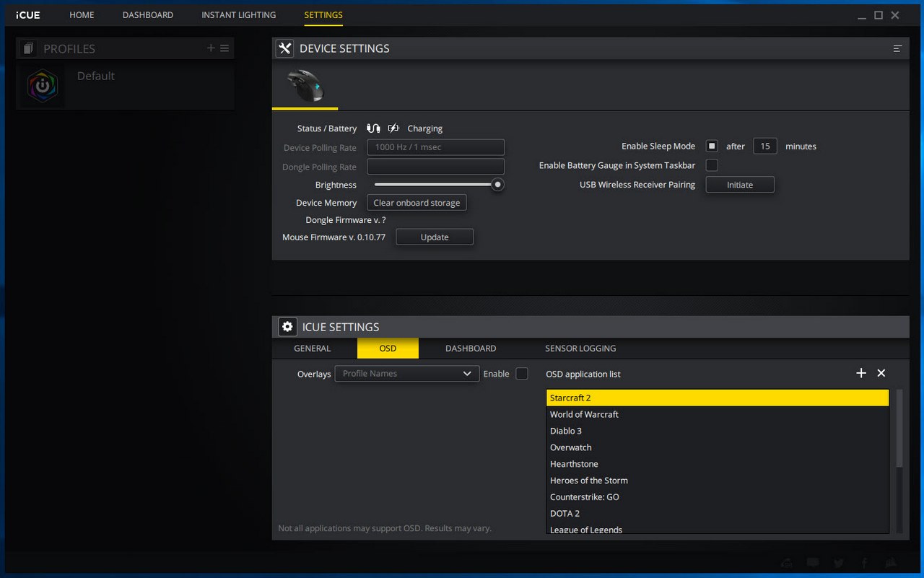Open the DASHBOARD top menu

coord(148,15)
